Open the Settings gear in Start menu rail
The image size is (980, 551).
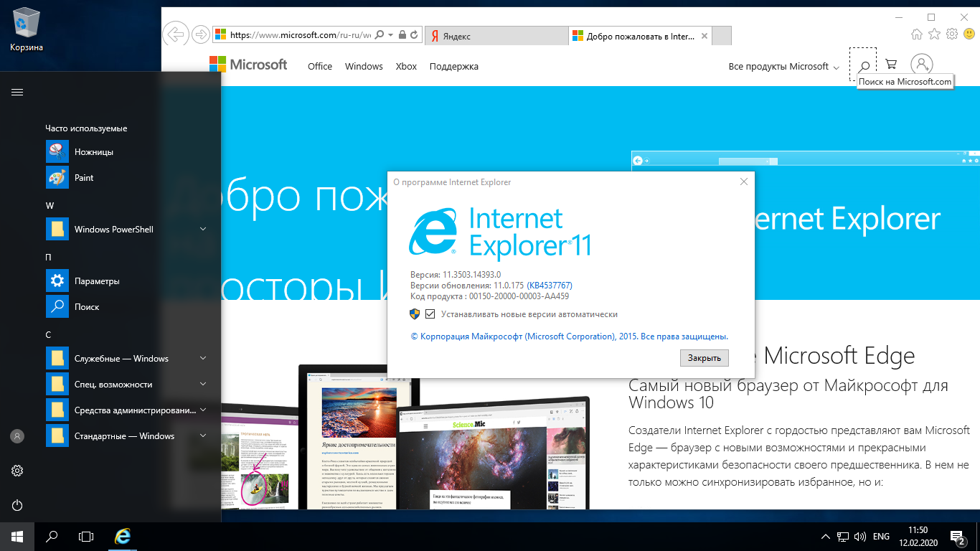coord(17,471)
